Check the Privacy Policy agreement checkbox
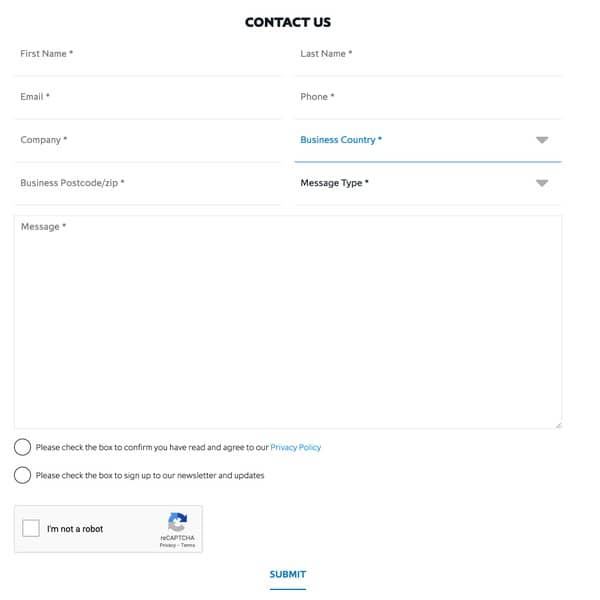This screenshot has height=600, width=600. tap(22, 447)
